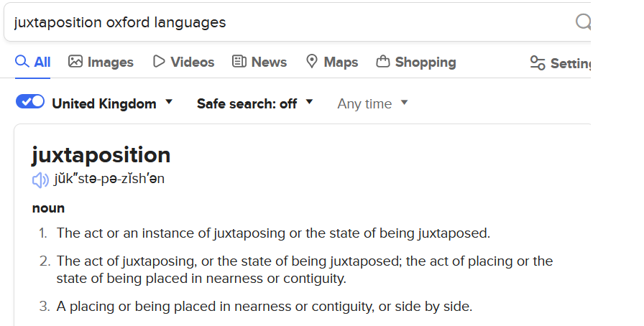Click the Settings sliders icon
644x326 pixels.
tap(538, 63)
